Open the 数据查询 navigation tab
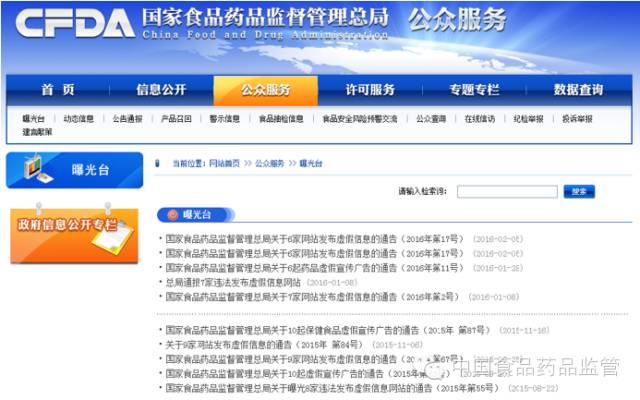 (578, 90)
